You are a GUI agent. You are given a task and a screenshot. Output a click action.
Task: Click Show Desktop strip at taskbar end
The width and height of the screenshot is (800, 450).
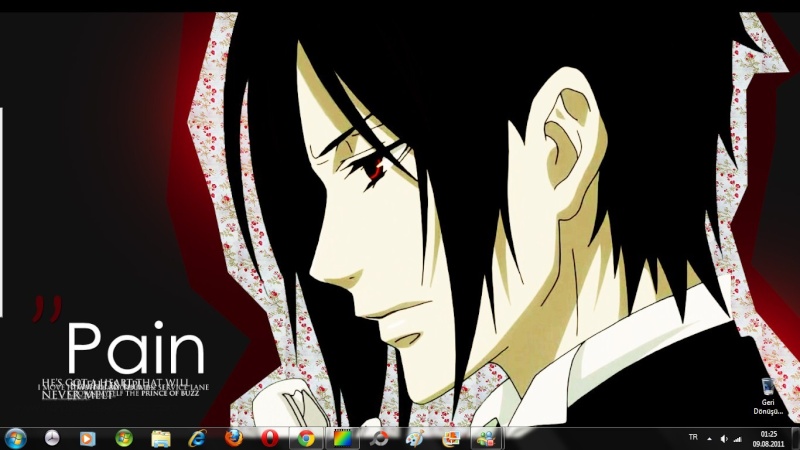(x=795, y=439)
